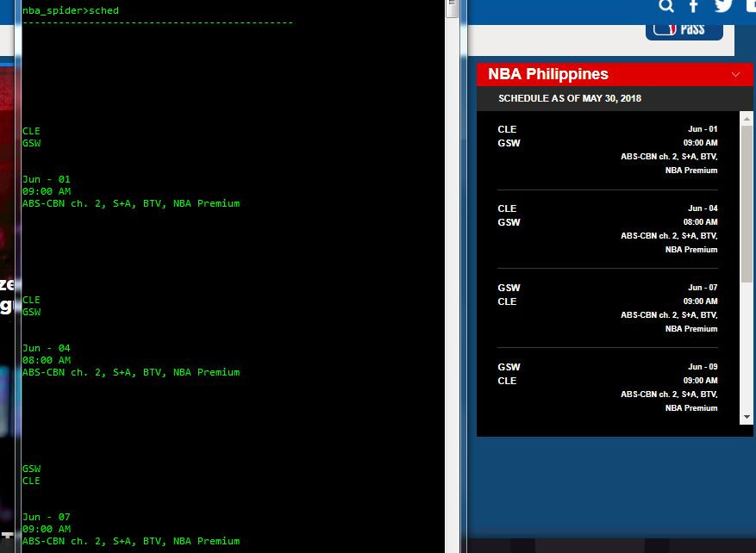Click the Jun - 04 line in terminal
This screenshot has width=756, height=553.
point(47,348)
